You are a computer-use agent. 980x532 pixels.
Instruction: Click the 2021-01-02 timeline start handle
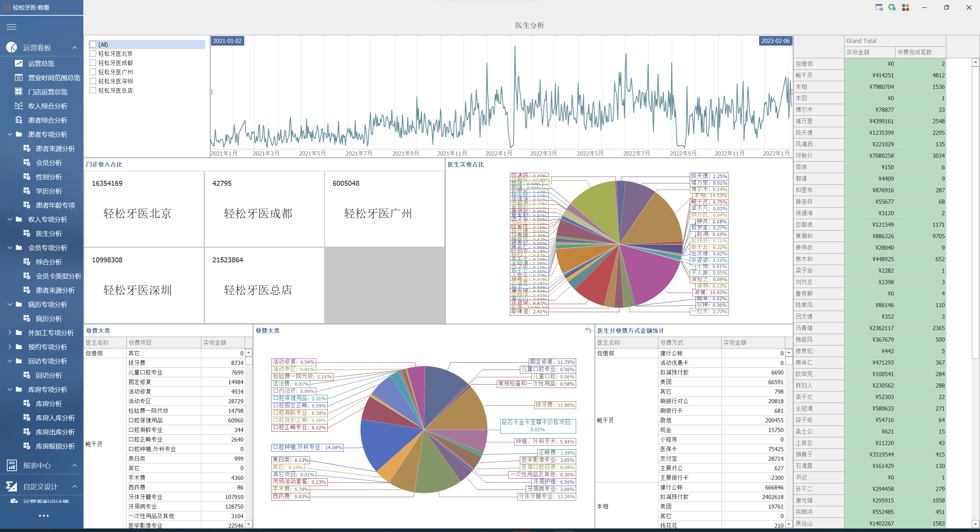click(227, 41)
